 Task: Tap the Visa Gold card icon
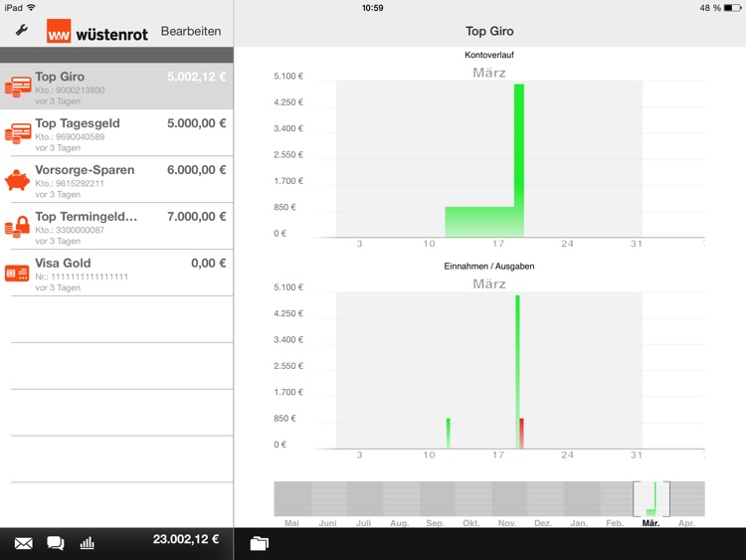pyautogui.click(x=17, y=274)
